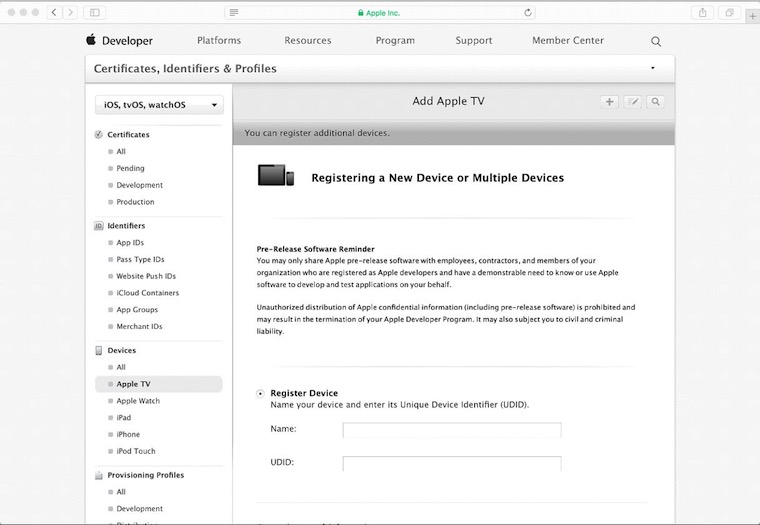This screenshot has width=760, height=525.
Task: Select iPhone in Devices list
Action: (x=128, y=434)
